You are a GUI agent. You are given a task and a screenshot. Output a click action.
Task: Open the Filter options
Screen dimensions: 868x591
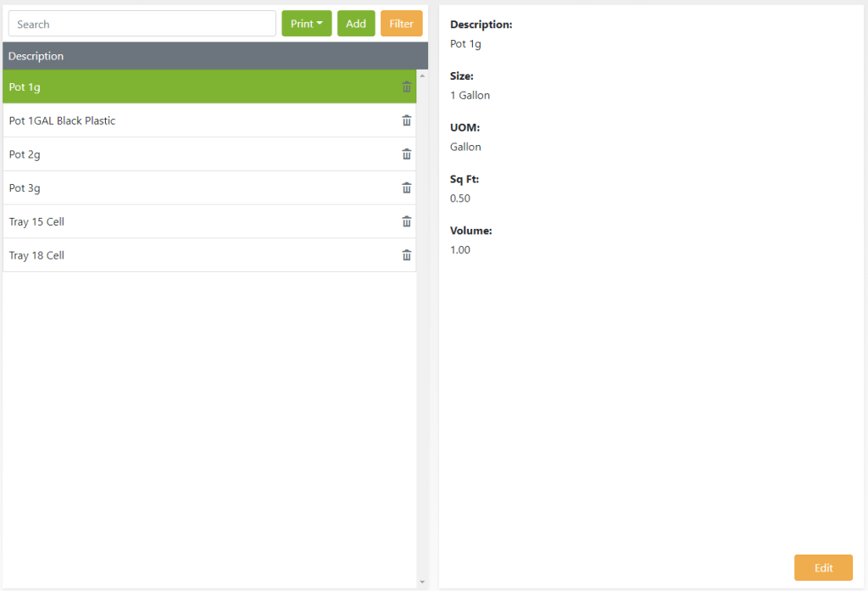(x=401, y=24)
